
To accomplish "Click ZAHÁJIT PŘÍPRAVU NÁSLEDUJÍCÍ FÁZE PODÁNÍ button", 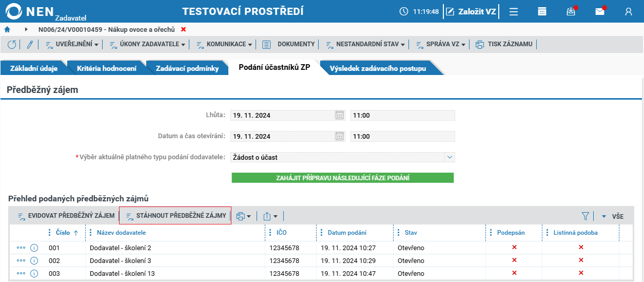I will (343, 178).
